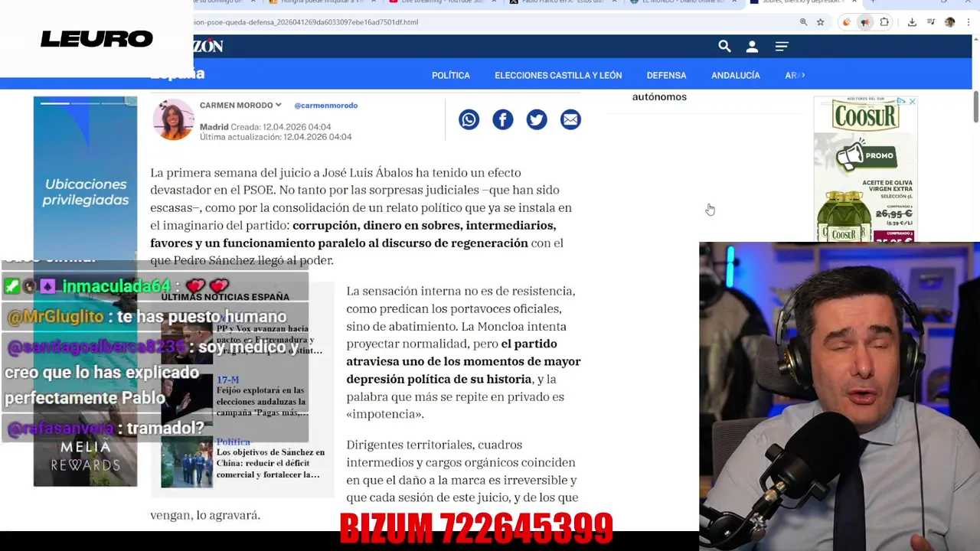Screen dimensions: 980x551
Task: Share the article on Facebook
Action: point(503,119)
